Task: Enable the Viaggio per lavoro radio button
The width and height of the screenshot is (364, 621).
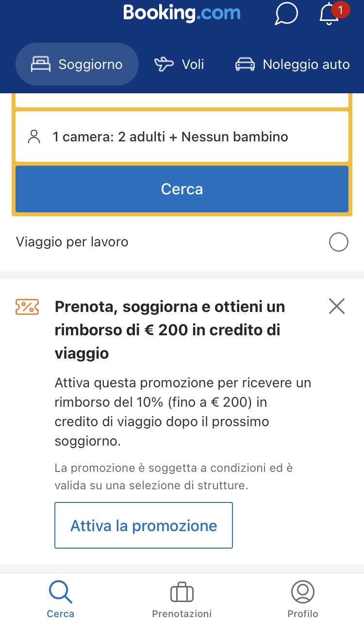Action: click(x=338, y=242)
